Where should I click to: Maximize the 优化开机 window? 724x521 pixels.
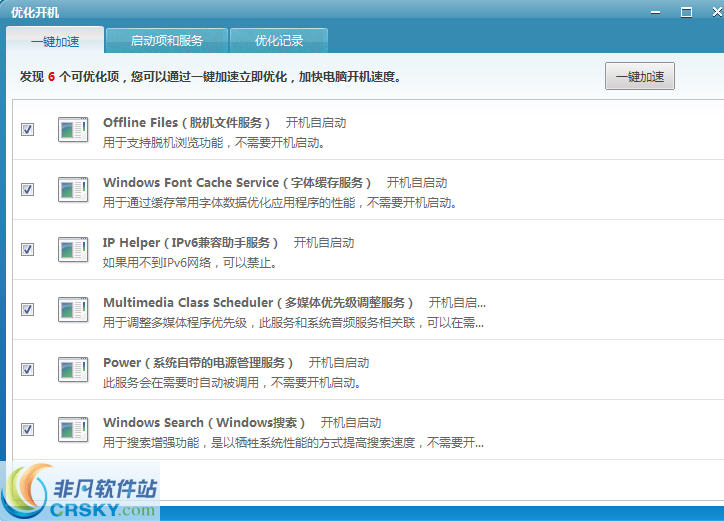point(687,12)
